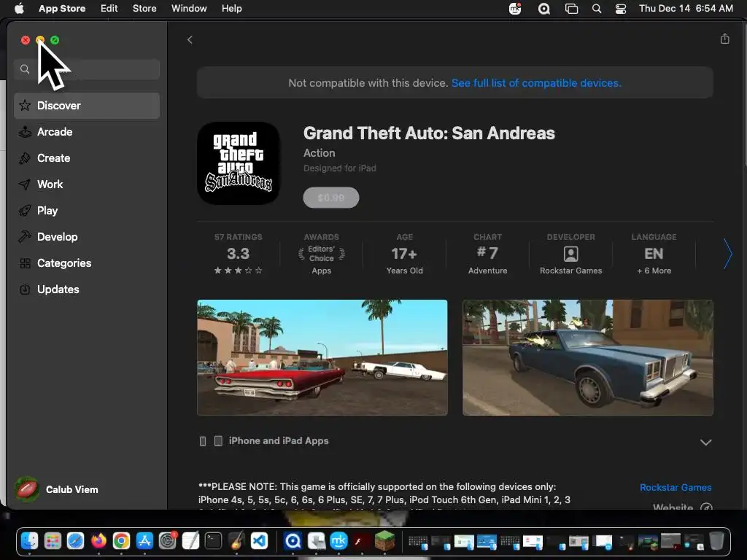The width and height of the screenshot is (747, 560).
Task: Launch Visual Studio Code from Dock
Action: (259, 541)
